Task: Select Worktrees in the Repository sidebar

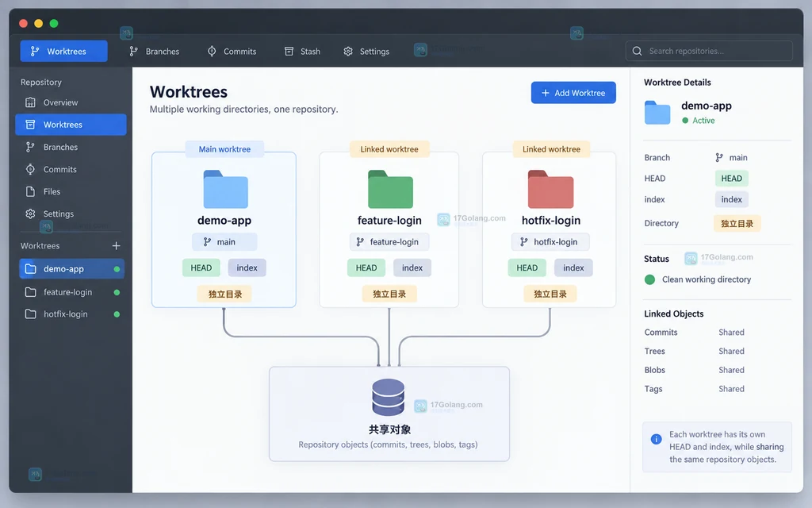Action: pos(71,125)
